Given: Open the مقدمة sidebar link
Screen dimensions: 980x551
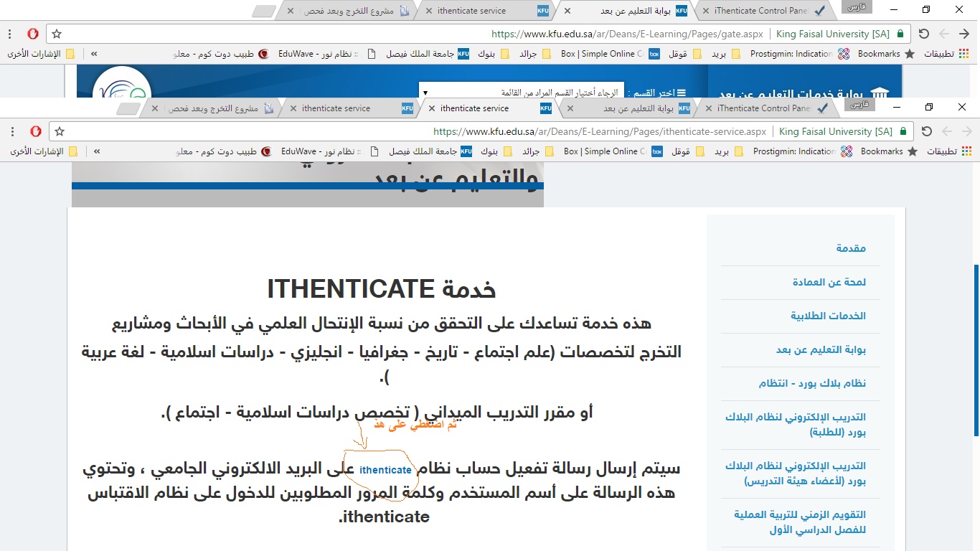Looking at the screenshot, I should [851, 248].
